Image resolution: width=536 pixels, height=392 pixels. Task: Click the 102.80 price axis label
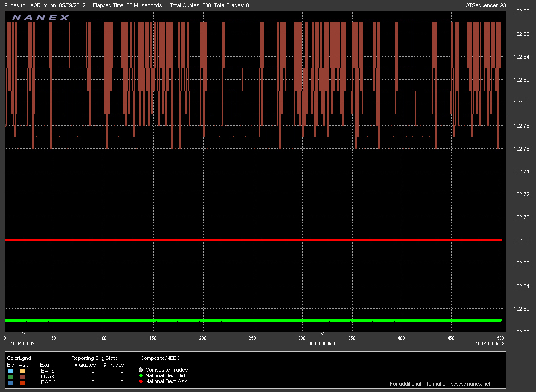pos(521,102)
